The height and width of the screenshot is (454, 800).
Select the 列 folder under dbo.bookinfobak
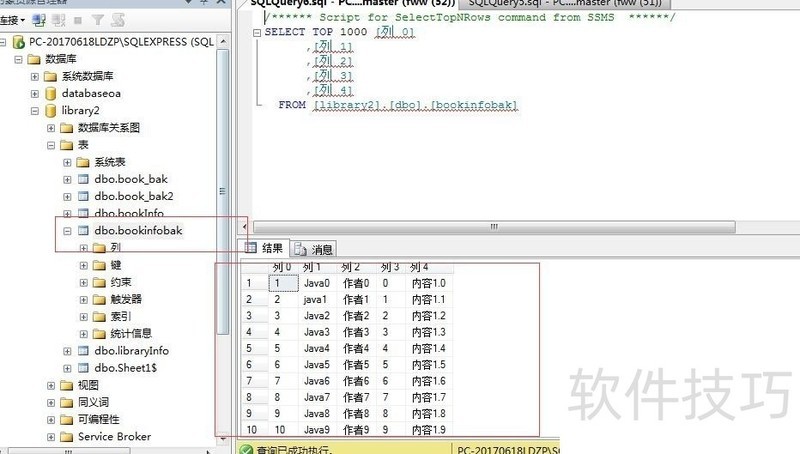coord(115,248)
